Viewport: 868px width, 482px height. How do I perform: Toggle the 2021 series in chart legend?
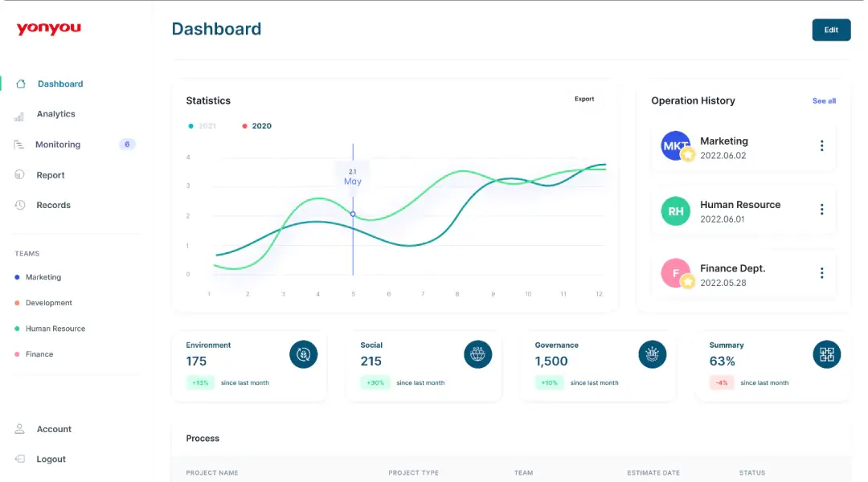pyautogui.click(x=203, y=126)
